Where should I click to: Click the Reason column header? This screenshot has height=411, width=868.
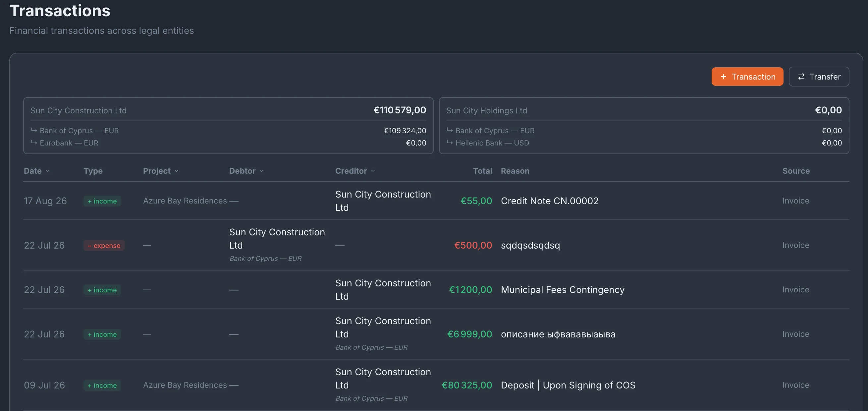[515, 171]
